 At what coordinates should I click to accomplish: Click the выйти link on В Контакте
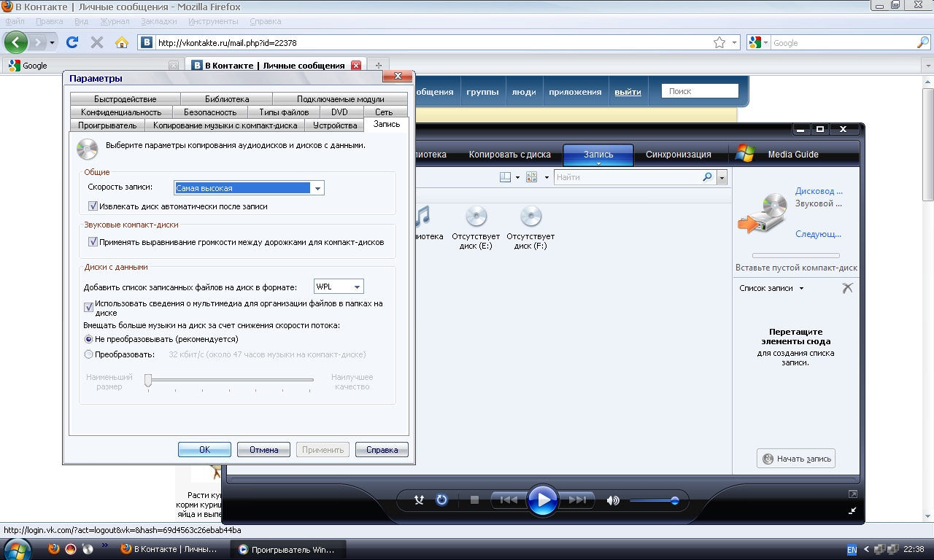[628, 92]
